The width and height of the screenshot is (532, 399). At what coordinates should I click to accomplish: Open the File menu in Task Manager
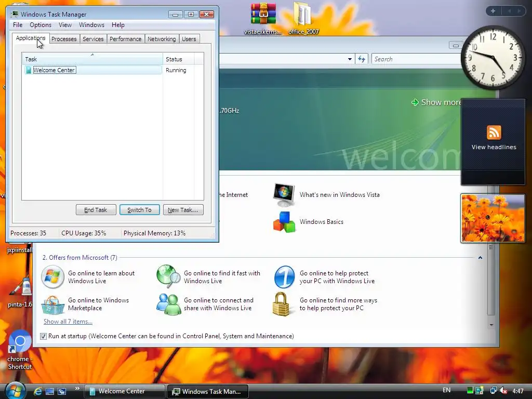coord(18,25)
